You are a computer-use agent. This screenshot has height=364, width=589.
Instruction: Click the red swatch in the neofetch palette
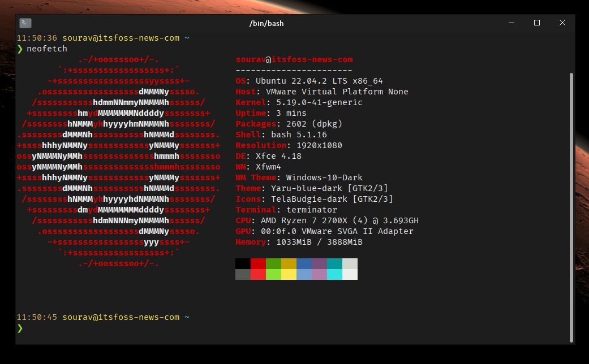click(258, 263)
